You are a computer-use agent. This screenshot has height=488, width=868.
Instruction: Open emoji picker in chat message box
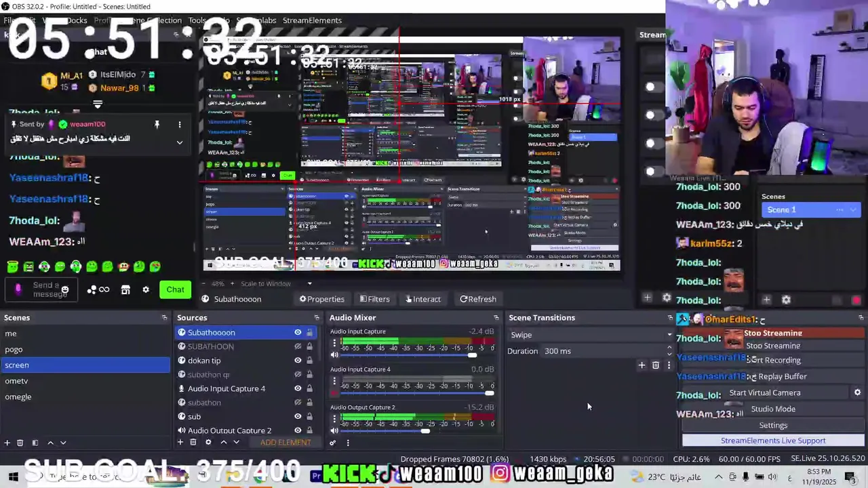[64, 289]
